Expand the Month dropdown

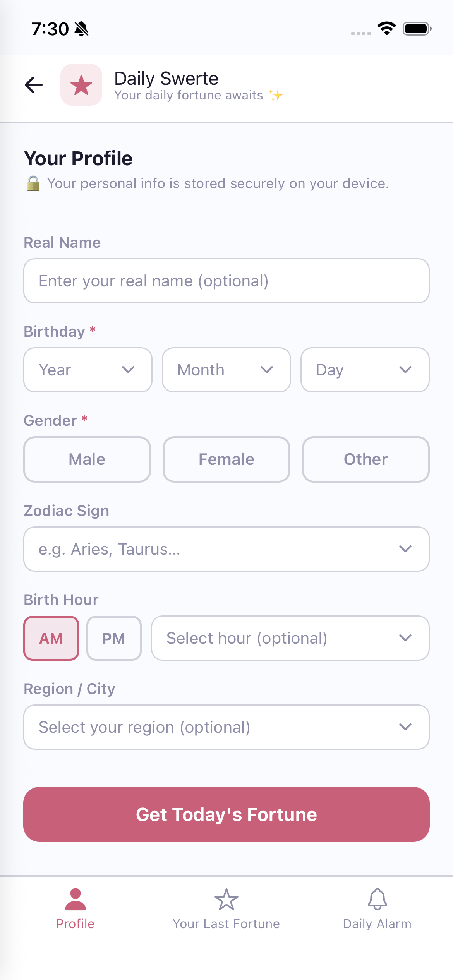(226, 370)
